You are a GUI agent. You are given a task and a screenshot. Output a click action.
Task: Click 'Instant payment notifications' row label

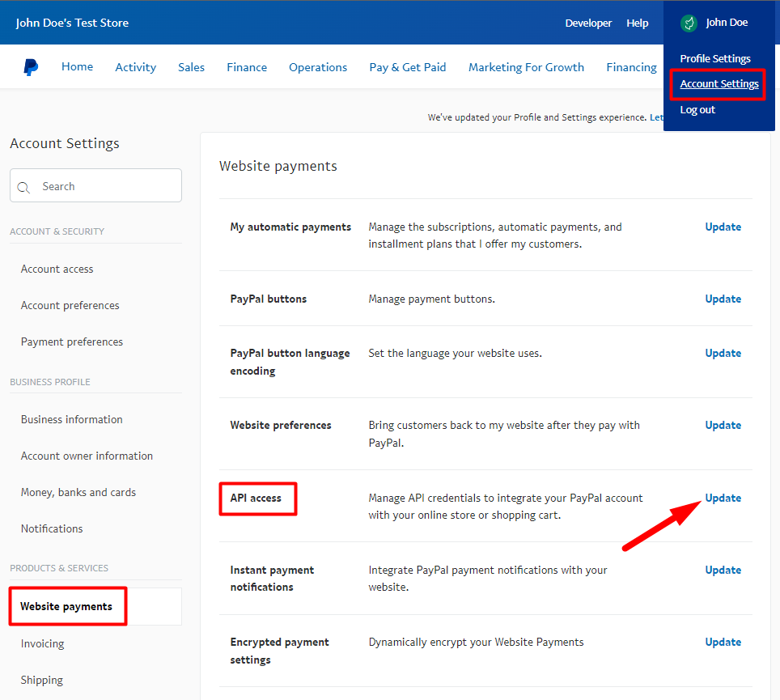(272, 579)
